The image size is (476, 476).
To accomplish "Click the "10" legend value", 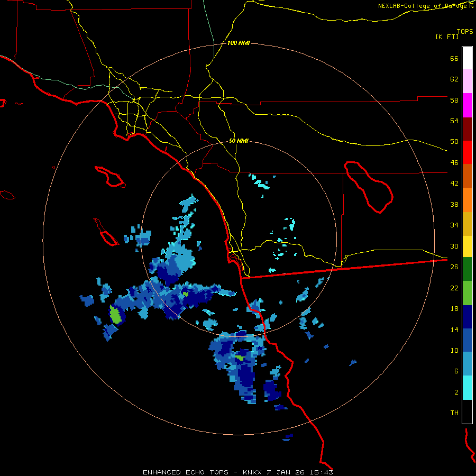I will (x=454, y=350).
